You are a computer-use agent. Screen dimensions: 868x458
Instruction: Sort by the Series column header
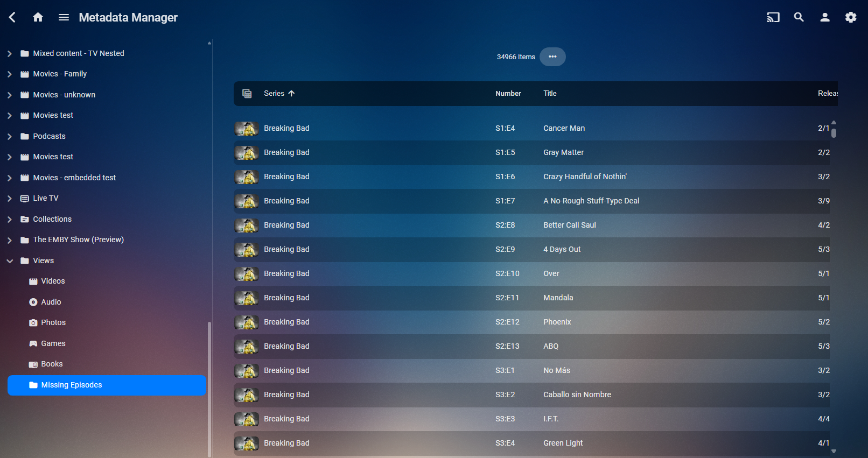[x=279, y=94]
